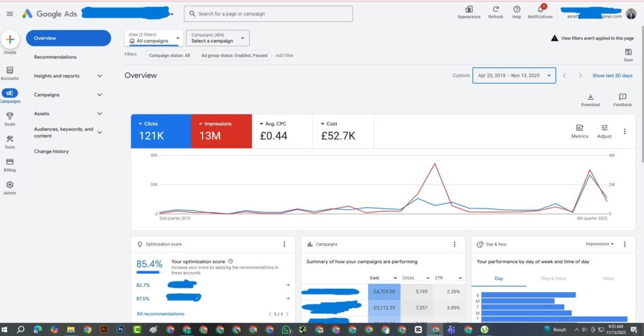Click the page vertical scrollbar
Image resolution: width=644 pixels, height=336 pixels.
642,94
